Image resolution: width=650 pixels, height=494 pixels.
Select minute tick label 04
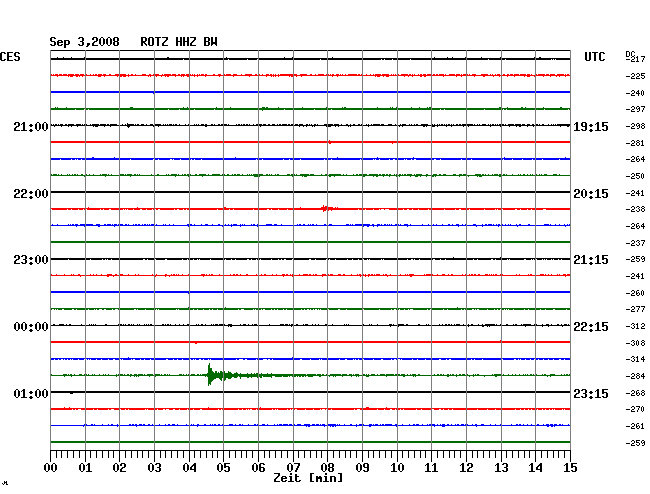tap(189, 468)
